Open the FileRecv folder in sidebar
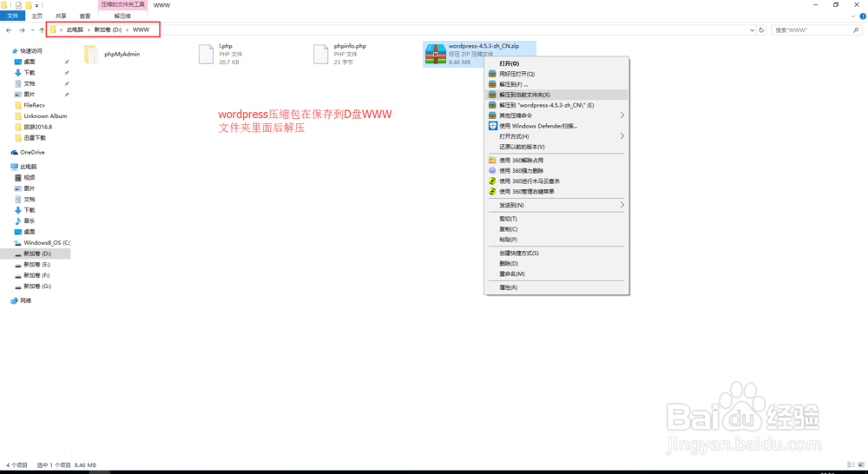Image resolution: width=868 pixels, height=474 pixels. (x=35, y=105)
